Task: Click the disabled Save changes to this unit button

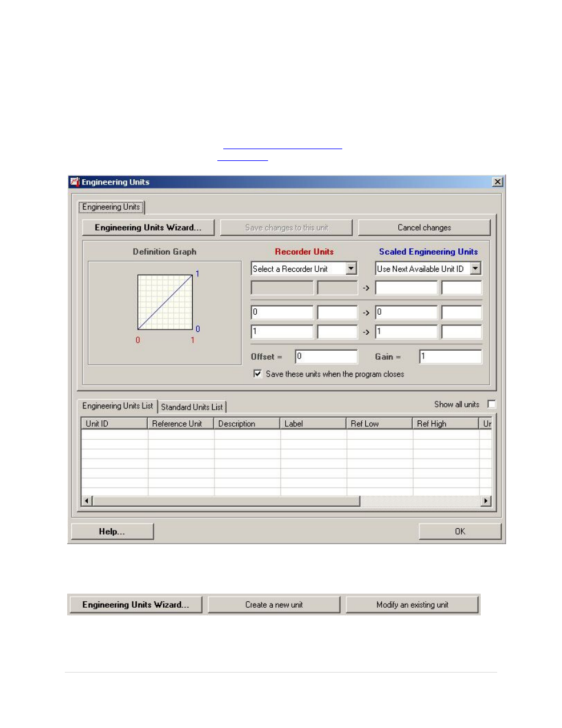Action: tap(286, 228)
